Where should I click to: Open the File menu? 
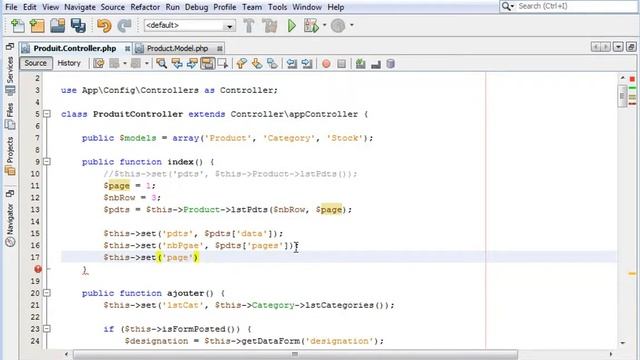[x=11, y=7]
